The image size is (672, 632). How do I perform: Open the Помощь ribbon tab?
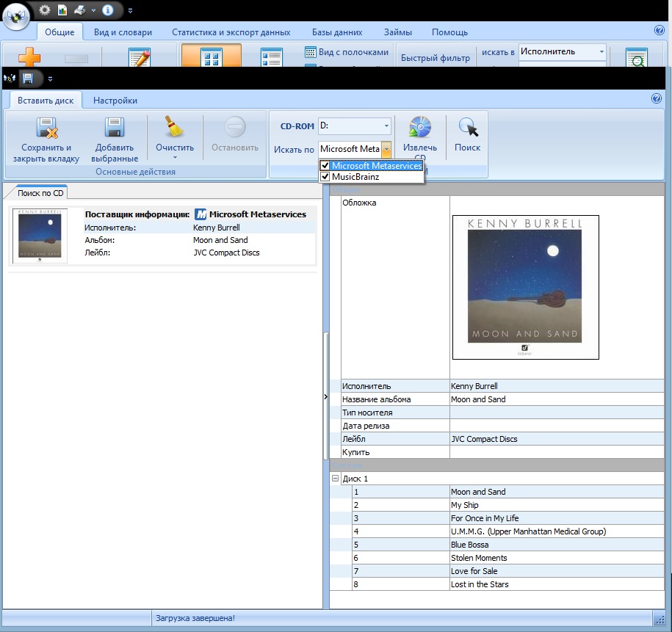(449, 32)
